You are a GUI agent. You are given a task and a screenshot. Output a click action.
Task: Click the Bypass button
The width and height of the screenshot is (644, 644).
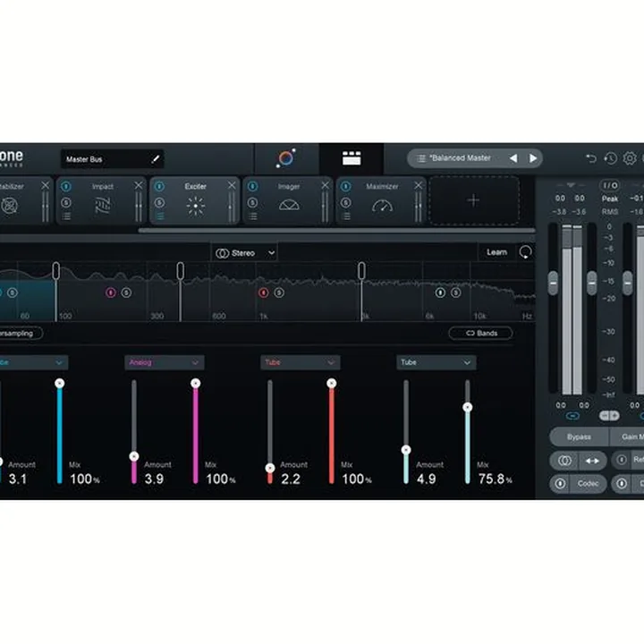579,437
